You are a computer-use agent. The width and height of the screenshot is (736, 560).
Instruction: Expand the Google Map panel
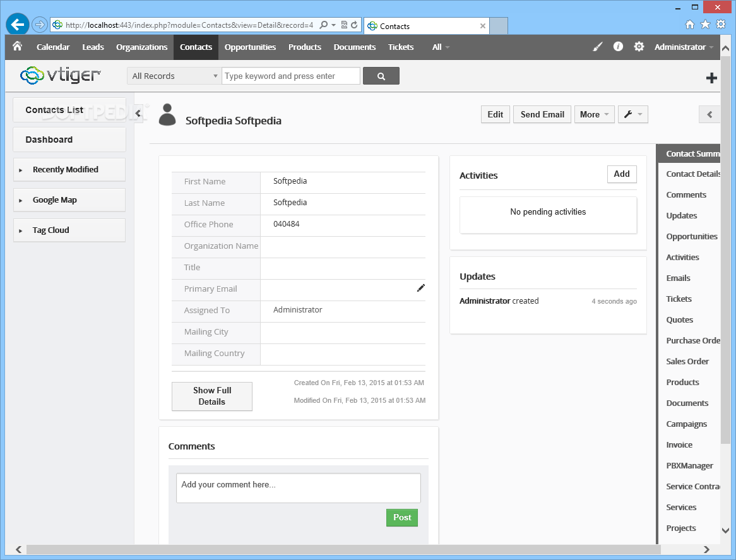(69, 200)
